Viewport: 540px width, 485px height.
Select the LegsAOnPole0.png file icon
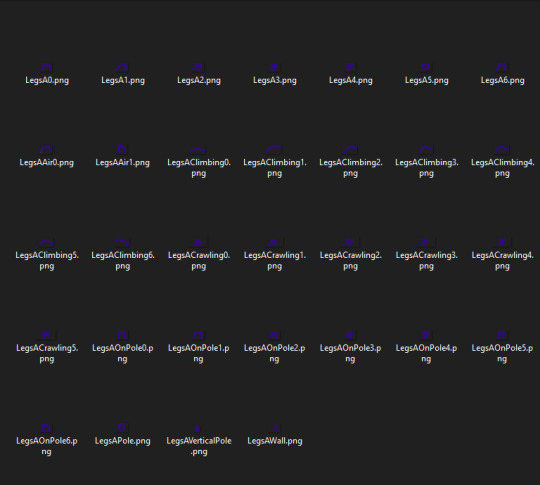tap(122, 335)
